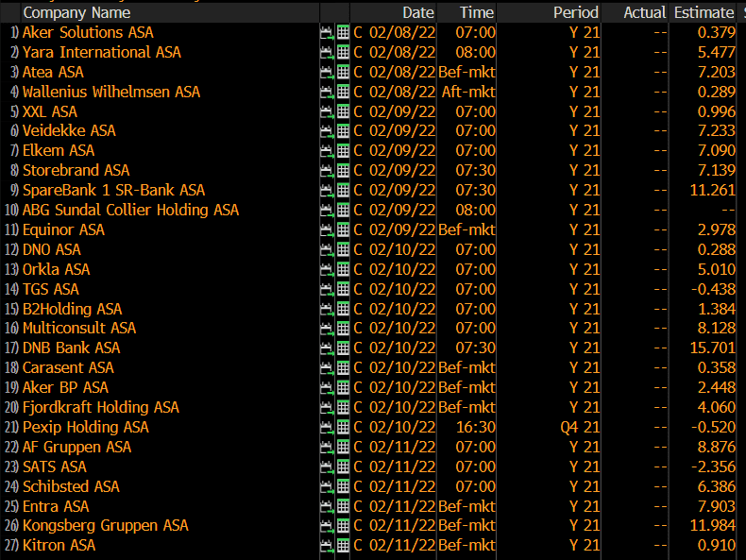Open ABG Sundal Collier Holding ASA entry

tap(131, 211)
